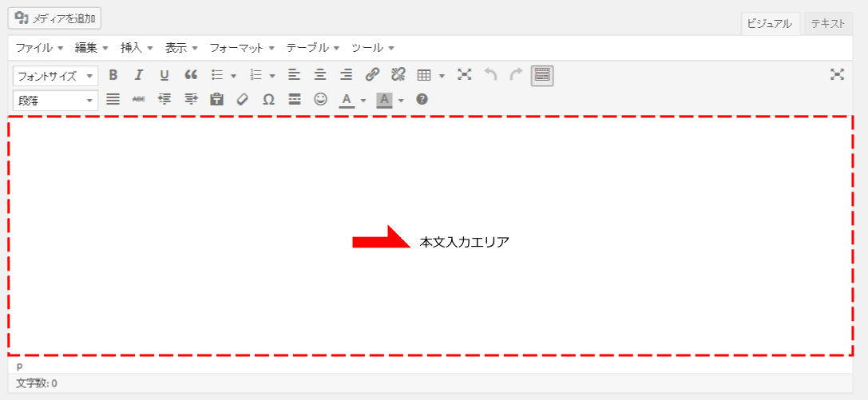Screen dimensions: 868x400
Task: Open the 段落 format dropdown
Action: pos(55,101)
